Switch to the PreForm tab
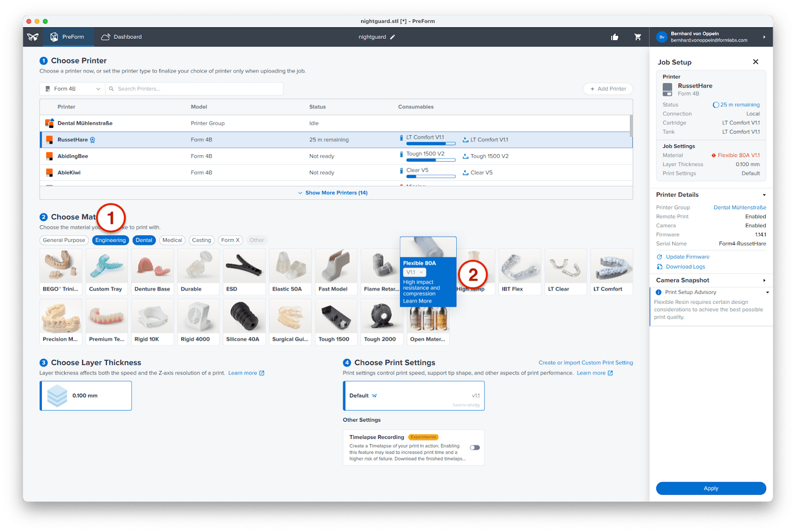 [67, 37]
